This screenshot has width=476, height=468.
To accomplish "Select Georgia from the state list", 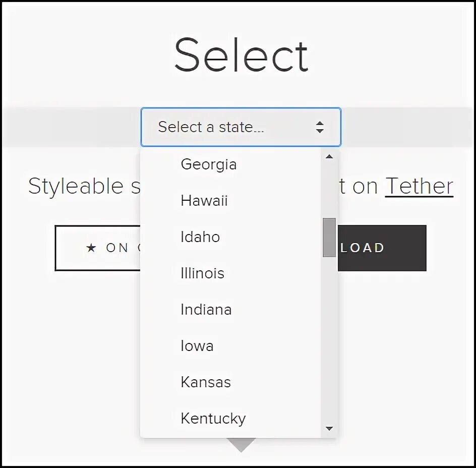I will coord(209,164).
